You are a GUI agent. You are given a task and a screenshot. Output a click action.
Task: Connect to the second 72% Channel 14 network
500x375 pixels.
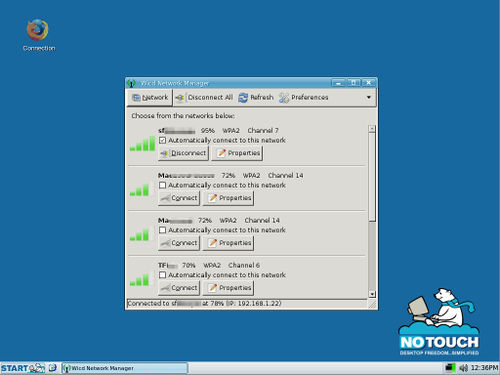[179, 243]
